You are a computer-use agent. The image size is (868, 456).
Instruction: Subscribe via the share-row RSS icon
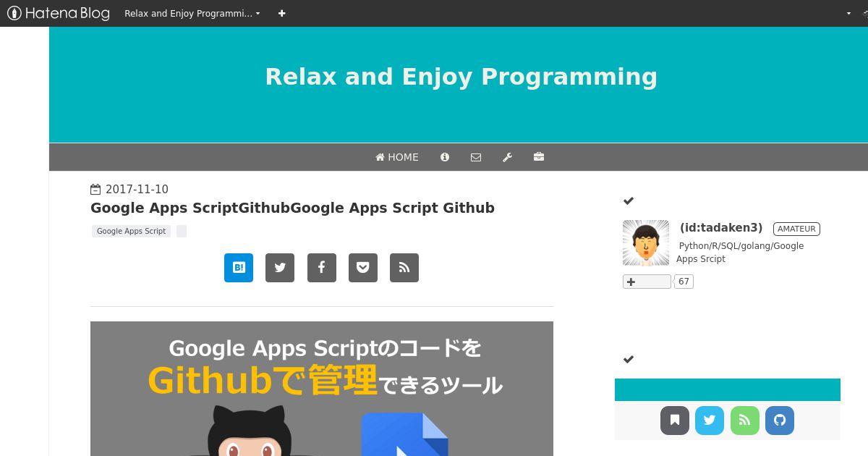(404, 268)
